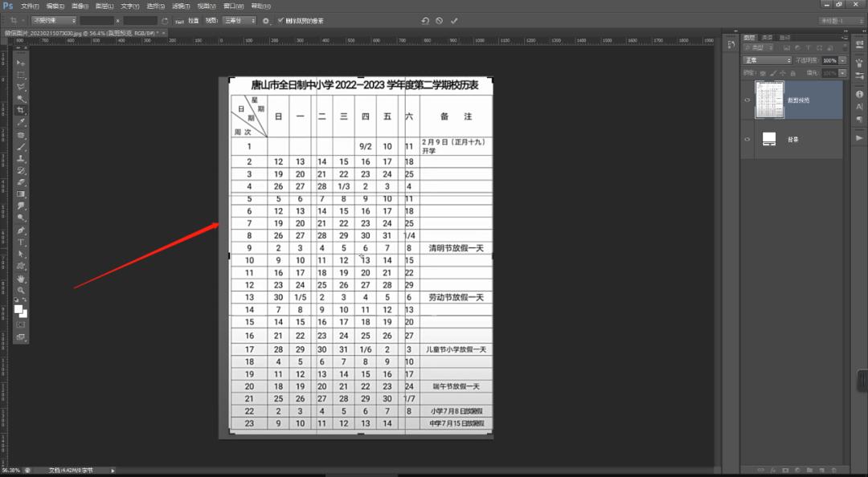Image resolution: width=868 pixels, height=477 pixels.
Task: Switch to the 通道 panel tab
Action: tap(767, 38)
